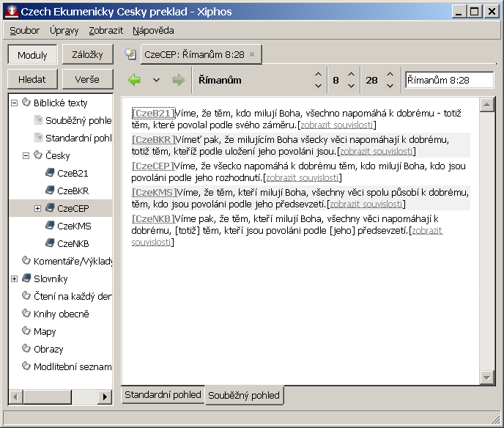
Task: Expand the CzeCEP tree node
Action: point(37,209)
